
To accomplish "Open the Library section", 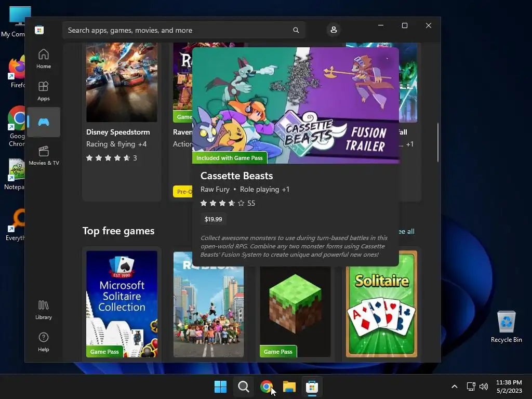I will 44,310.
